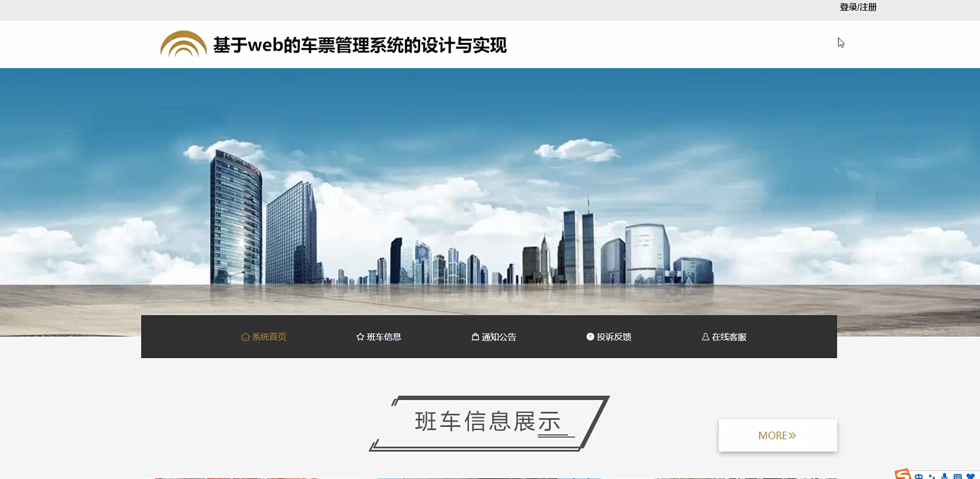This screenshot has height=479, width=980.
Task: Click the MORE» button
Action: click(777, 435)
